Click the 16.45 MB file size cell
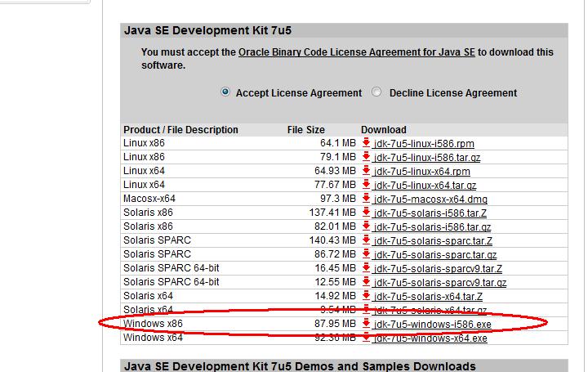The image size is (588, 372). coord(335,267)
